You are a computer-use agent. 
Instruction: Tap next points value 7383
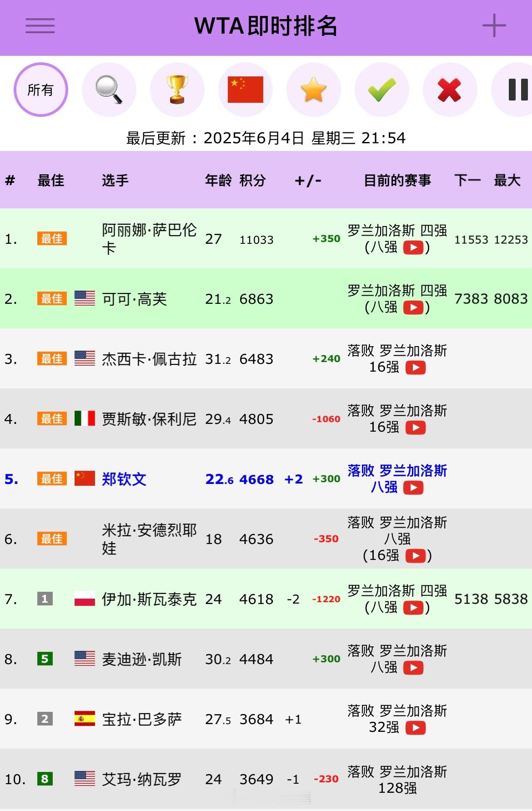coord(472,299)
